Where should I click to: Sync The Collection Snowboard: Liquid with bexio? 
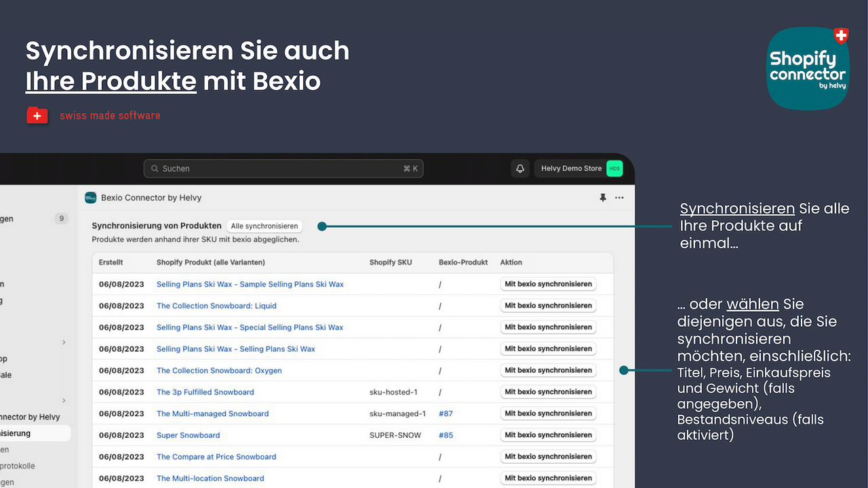[x=548, y=306]
